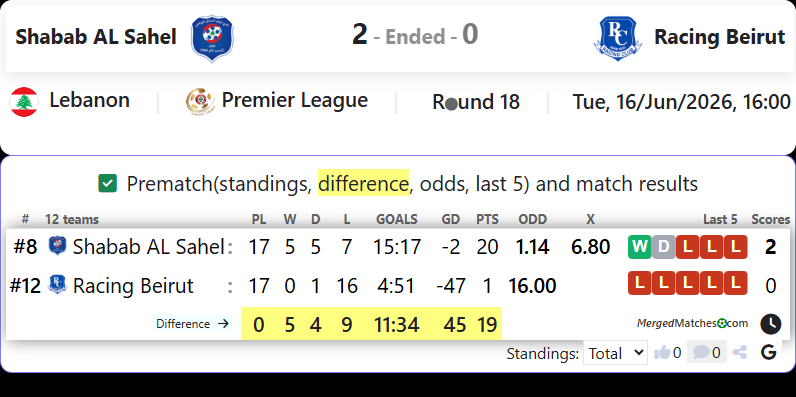Image resolution: width=796 pixels, height=397 pixels.
Task: Open the Standings Total dropdown
Action: coord(615,353)
